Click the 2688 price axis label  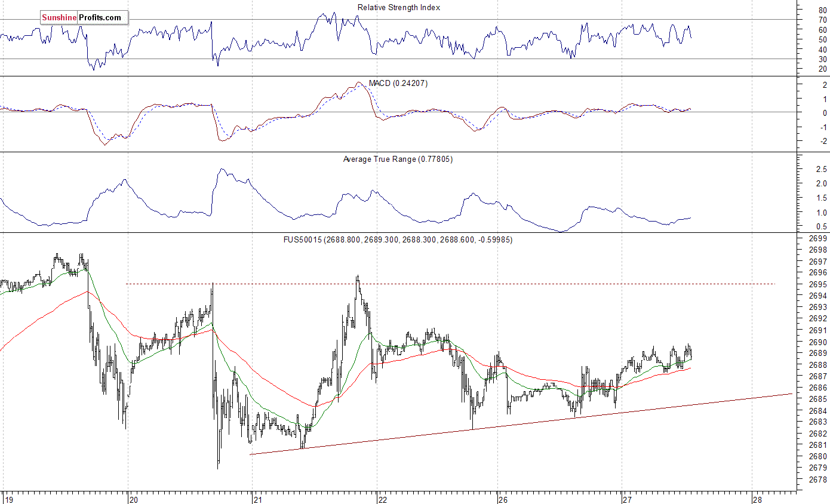pyautogui.click(x=817, y=364)
